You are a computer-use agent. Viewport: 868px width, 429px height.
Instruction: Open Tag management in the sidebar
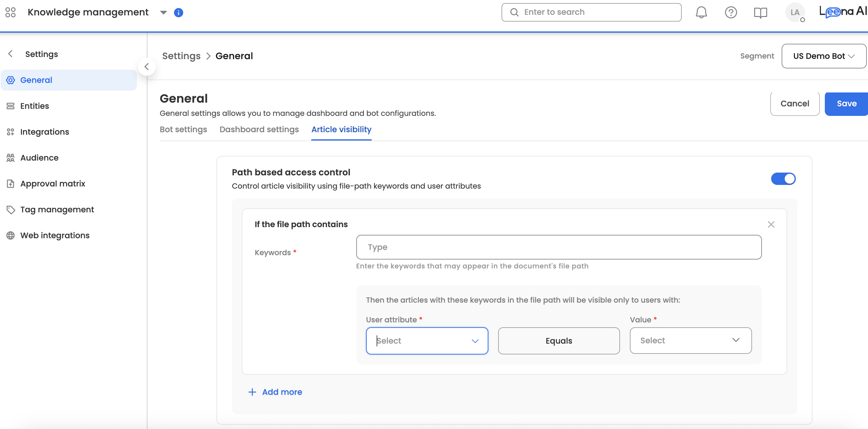tap(57, 210)
